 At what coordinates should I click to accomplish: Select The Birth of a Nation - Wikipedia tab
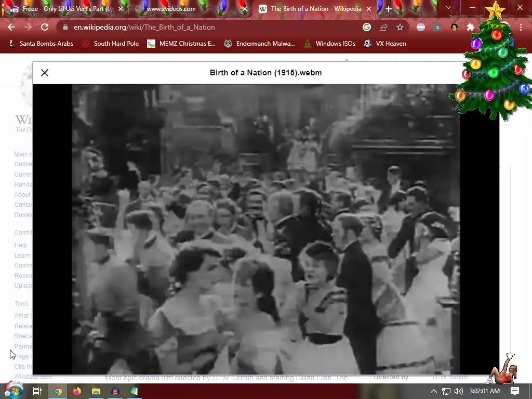[316, 9]
